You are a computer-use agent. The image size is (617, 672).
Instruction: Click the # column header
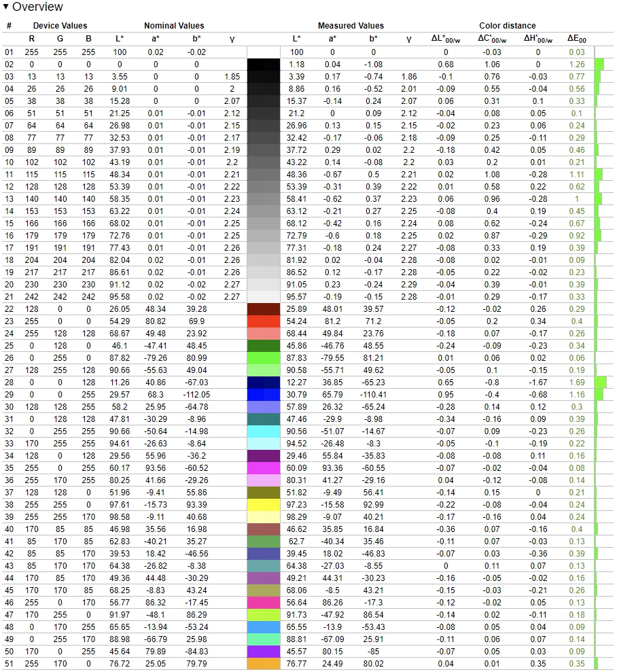point(9,26)
